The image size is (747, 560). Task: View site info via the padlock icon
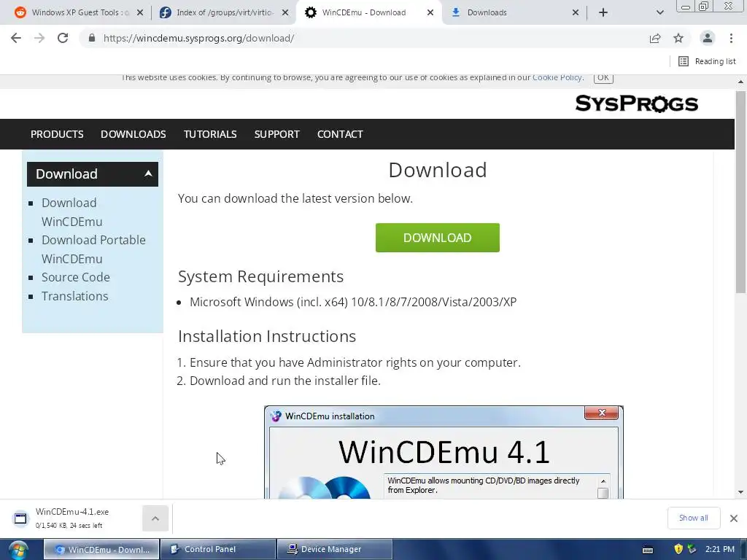tap(92, 38)
